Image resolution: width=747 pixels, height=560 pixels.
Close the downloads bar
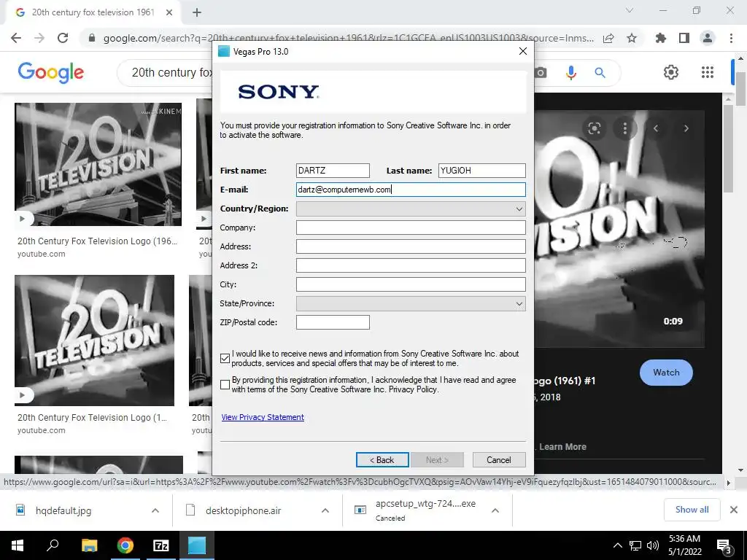[x=734, y=510]
